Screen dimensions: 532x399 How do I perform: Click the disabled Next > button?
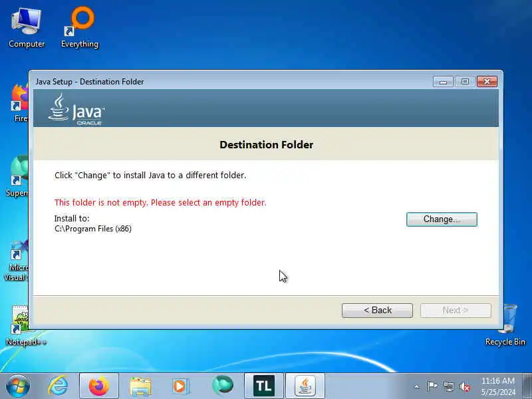456,311
